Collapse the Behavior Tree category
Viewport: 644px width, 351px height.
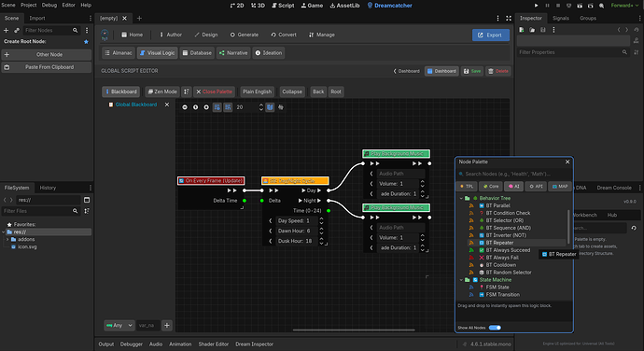(x=461, y=198)
